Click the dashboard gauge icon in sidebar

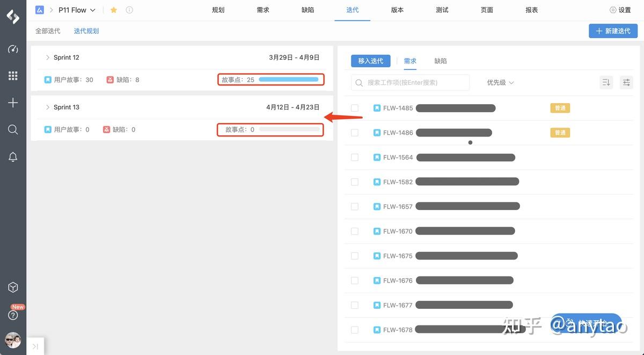coord(13,49)
